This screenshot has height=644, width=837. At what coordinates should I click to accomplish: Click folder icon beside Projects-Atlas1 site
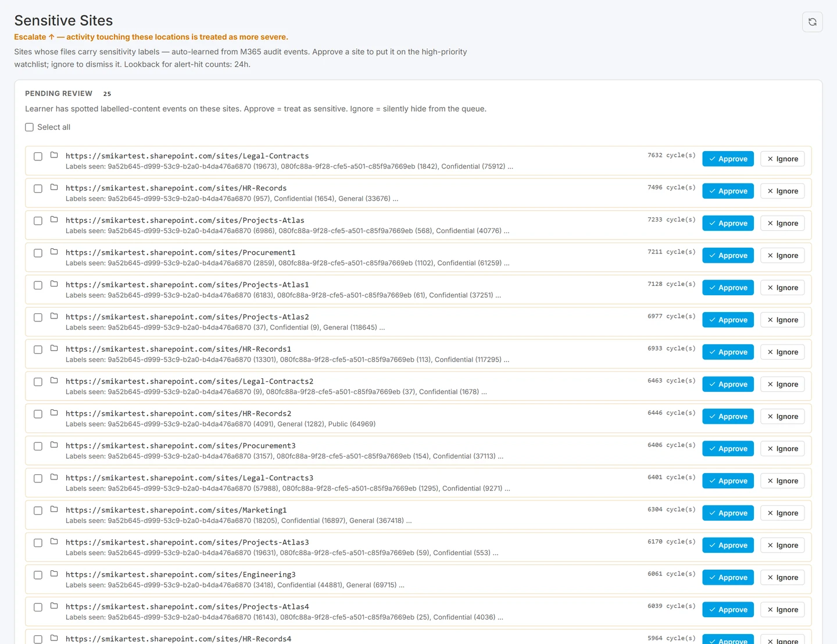(x=54, y=284)
